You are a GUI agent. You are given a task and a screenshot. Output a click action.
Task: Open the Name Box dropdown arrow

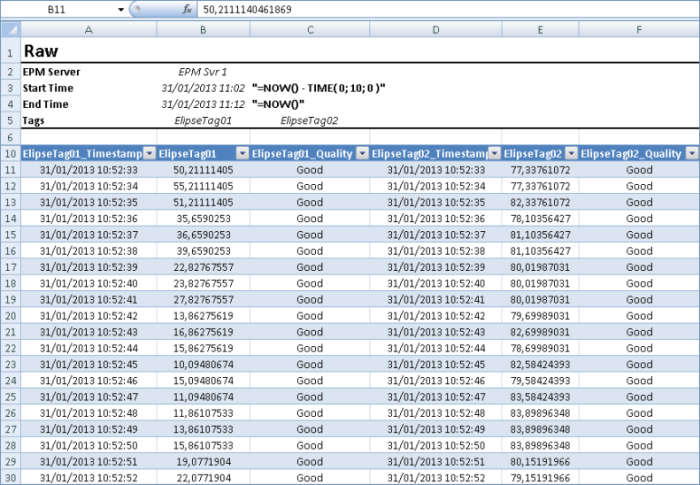(121, 9)
